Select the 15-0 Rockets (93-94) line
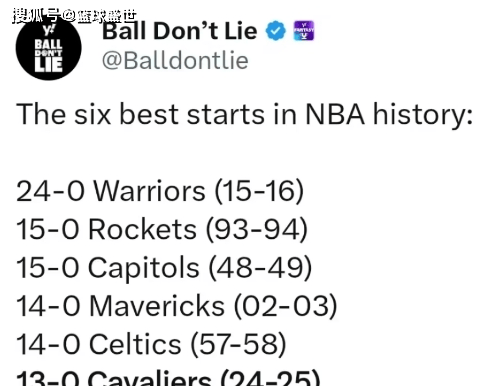This screenshot has height=386, width=502. click(x=162, y=230)
